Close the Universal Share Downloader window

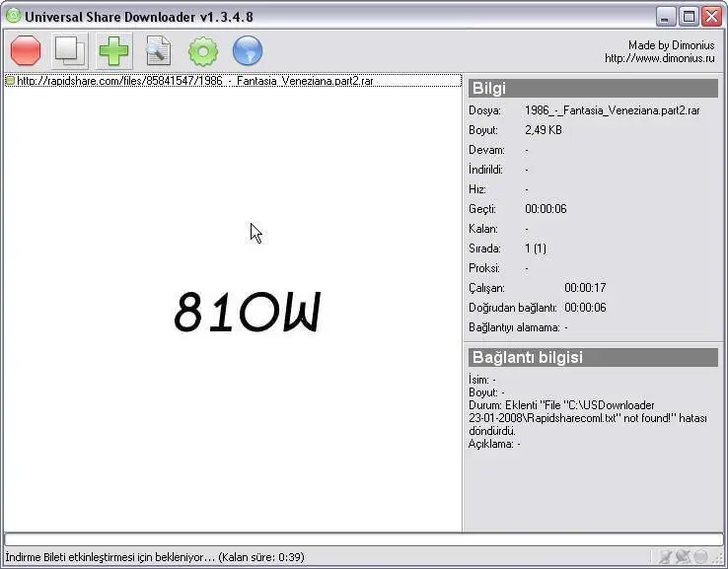click(x=712, y=17)
